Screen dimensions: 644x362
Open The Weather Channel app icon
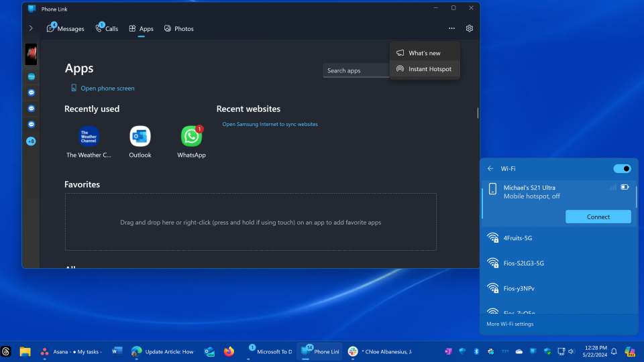pos(89,136)
